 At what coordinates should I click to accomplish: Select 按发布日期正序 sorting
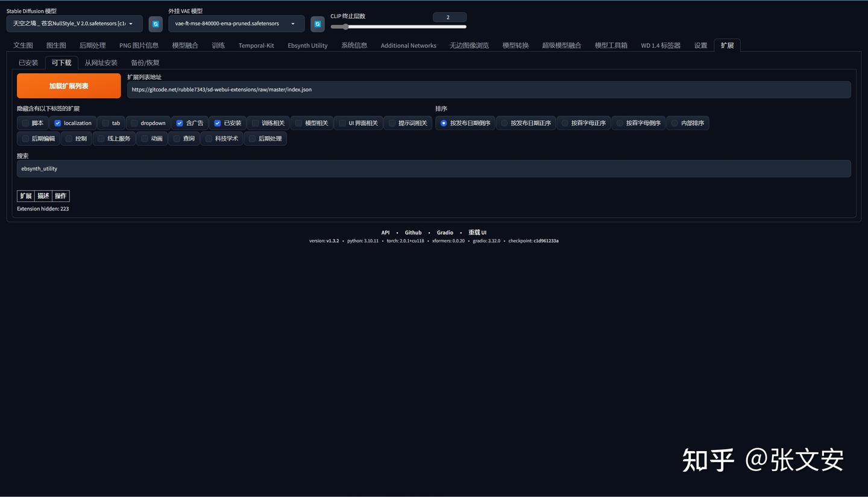505,123
